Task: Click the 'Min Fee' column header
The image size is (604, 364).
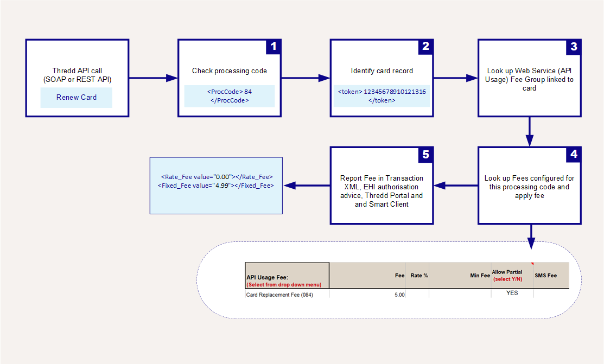Action: (x=480, y=276)
